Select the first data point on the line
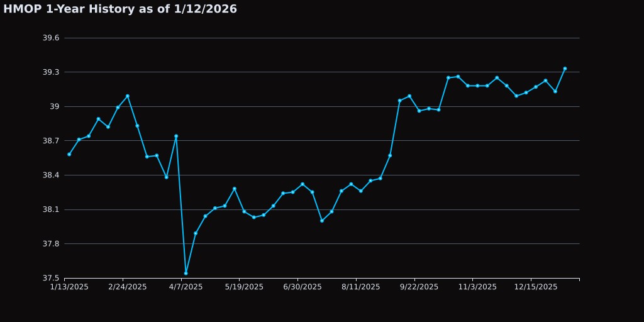This screenshot has width=644, height=322. click(69, 154)
